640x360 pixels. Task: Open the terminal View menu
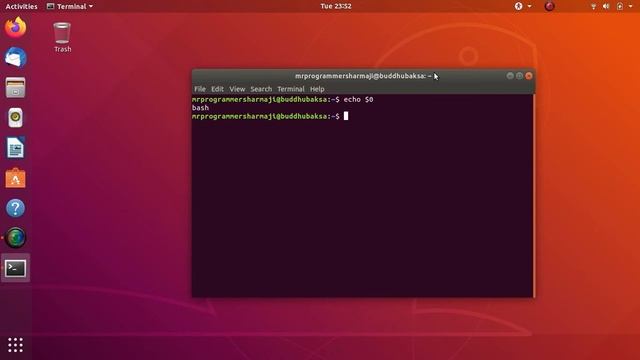(237, 89)
